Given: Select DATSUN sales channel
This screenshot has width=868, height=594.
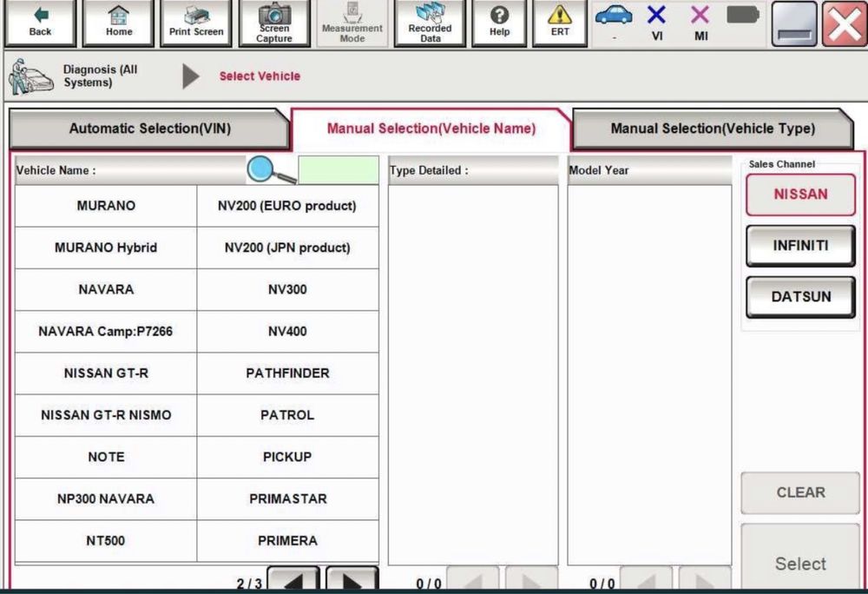Looking at the screenshot, I should pos(800,297).
